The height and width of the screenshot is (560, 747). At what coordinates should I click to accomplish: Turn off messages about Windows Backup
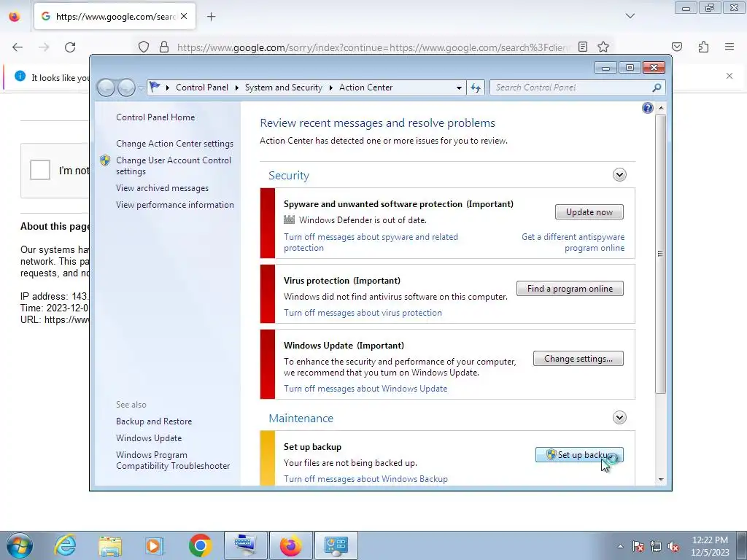click(x=365, y=479)
